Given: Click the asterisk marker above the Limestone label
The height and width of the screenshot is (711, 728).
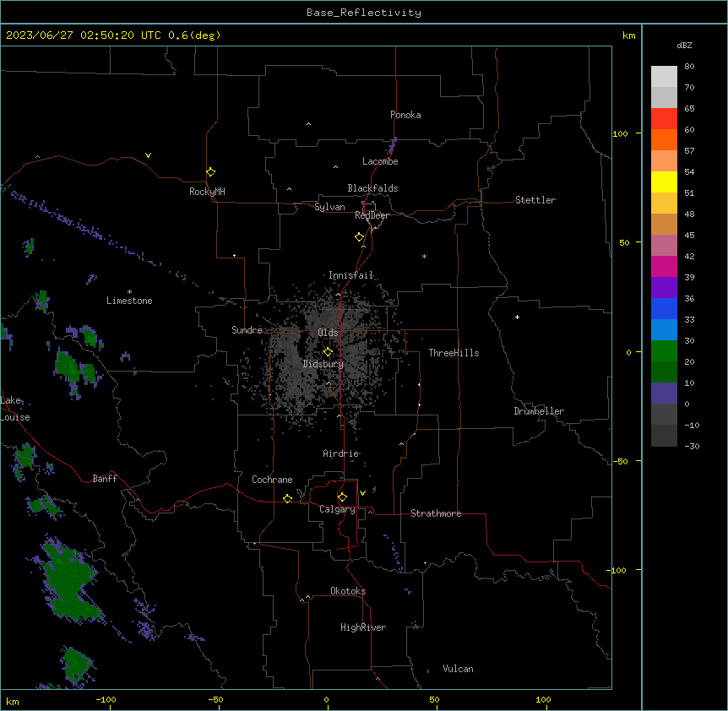Looking at the screenshot, I should pyautogui.click(x=129, y=291).
